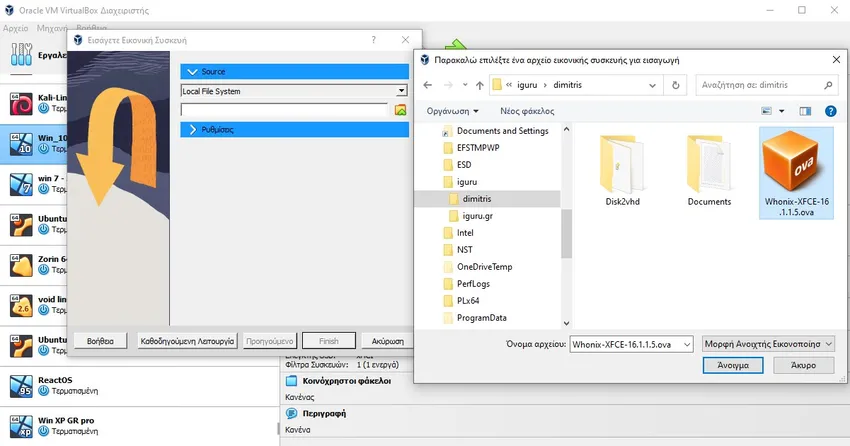Open the Disk2vhd folder
Viewport: 850px width, 446px height.
pyautogui.click(x=622, y=170)
